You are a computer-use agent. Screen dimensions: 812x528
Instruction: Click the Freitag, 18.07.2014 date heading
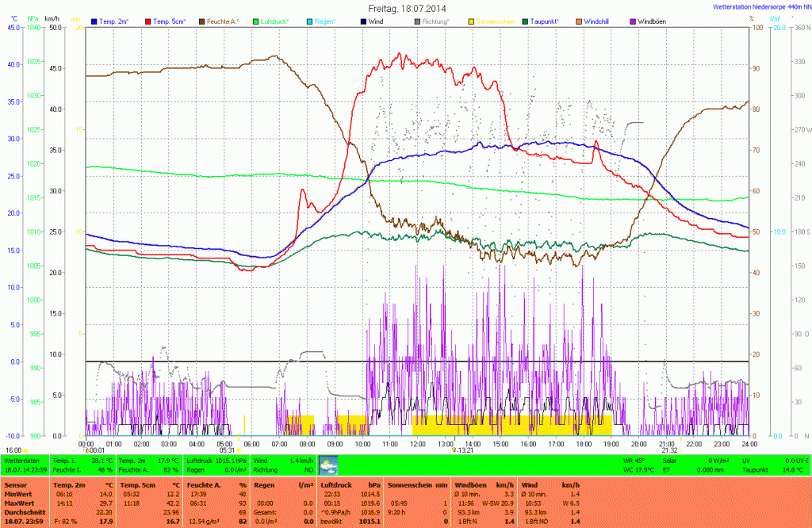[406, 7]
